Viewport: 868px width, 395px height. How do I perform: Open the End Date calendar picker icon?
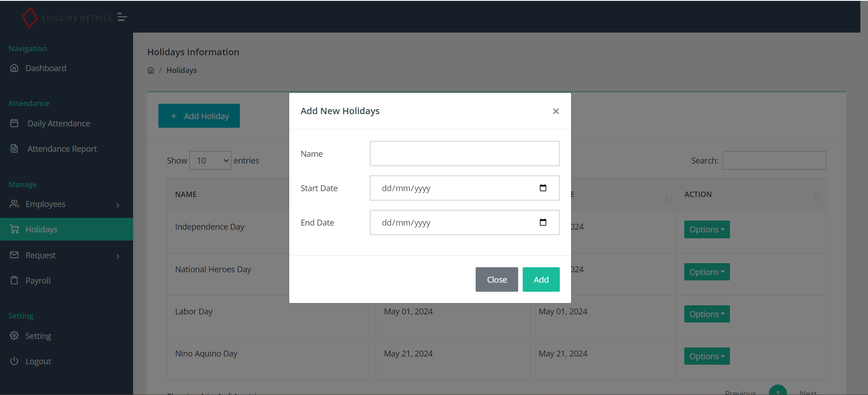543,222
